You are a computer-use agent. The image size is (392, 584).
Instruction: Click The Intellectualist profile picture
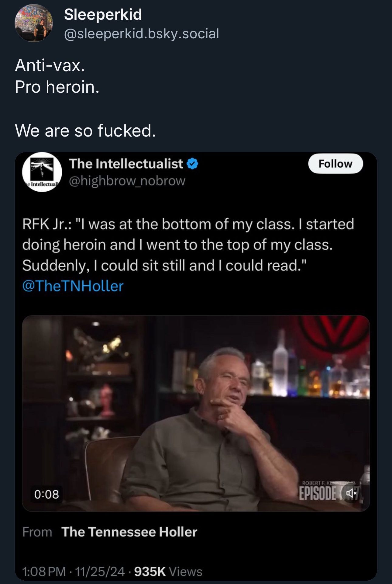(x=42, y=172)
